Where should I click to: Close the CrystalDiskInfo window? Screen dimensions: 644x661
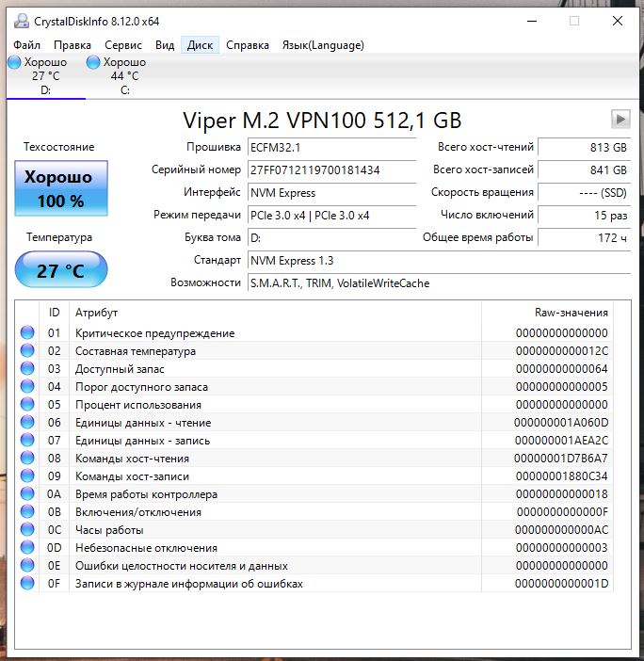click(618, 21)
